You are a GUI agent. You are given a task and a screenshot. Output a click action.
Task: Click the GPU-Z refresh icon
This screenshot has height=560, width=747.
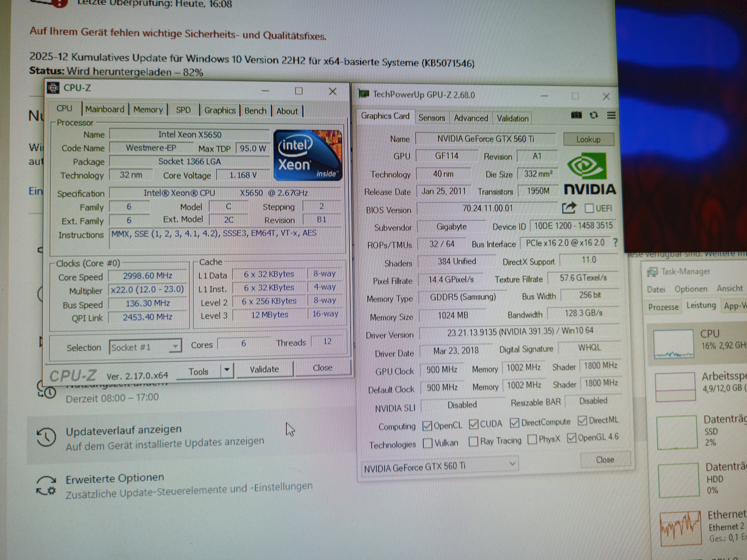[x=594, y=115]
